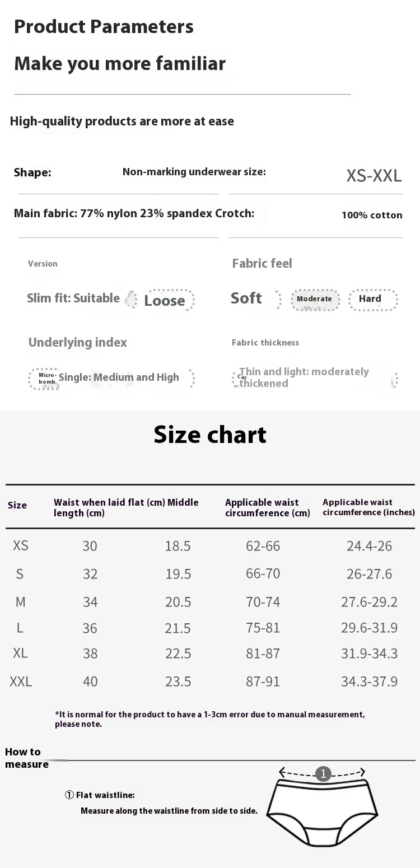This screenshot has width=420, height=868.
Task: Click the Soft fabric feel label
Action: coord(246,298)
